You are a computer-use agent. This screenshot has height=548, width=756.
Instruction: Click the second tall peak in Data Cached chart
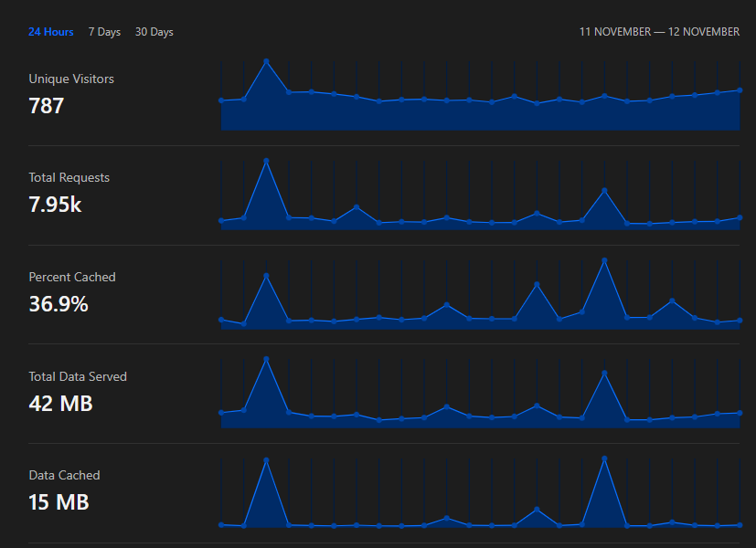coord(604,458)
